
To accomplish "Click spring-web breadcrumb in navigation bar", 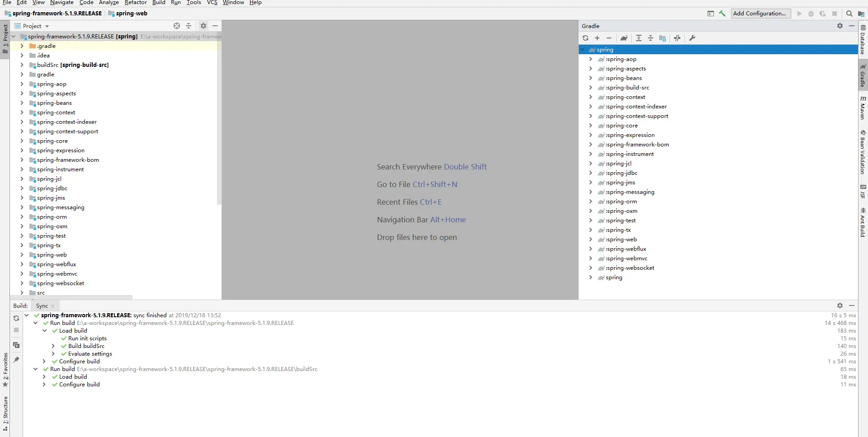I will coord(128,14).
